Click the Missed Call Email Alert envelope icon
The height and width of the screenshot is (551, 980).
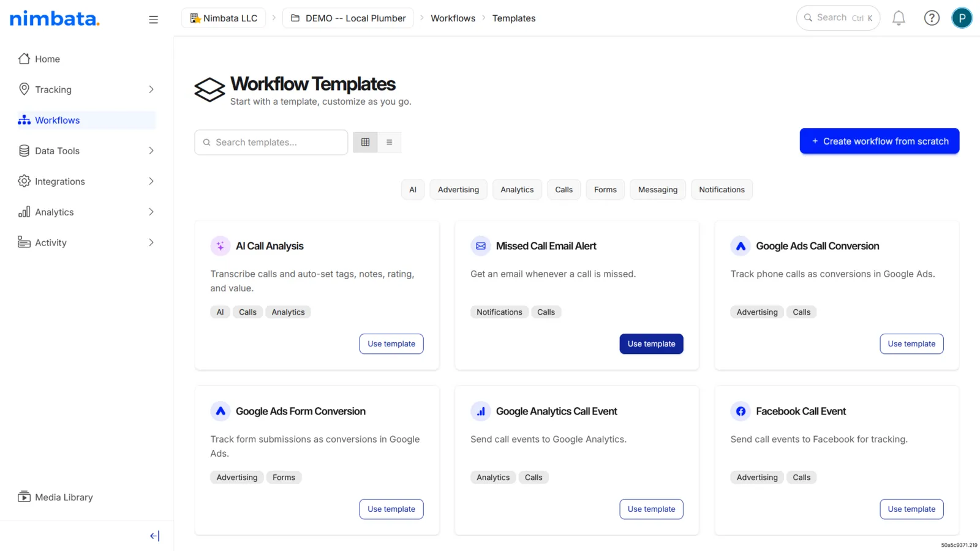coord(481,246)
